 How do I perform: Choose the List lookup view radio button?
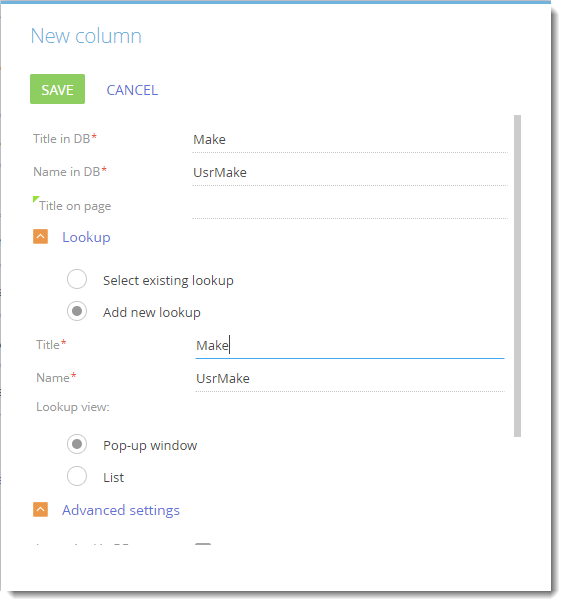pos(77,476)
